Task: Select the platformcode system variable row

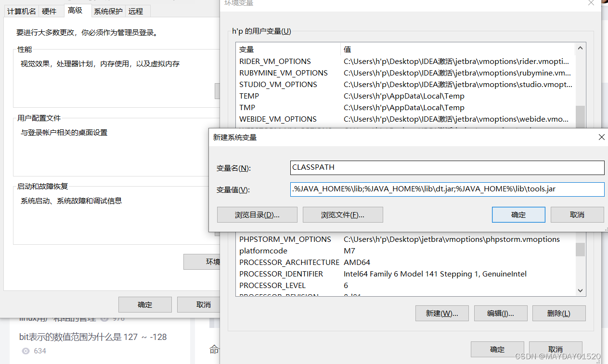Action: [x=405, y=251]
